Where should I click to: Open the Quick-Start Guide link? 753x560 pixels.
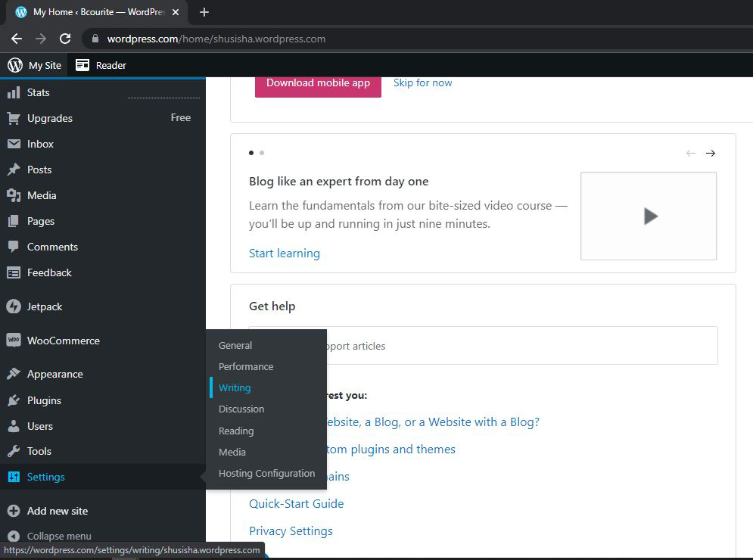pyautogui.click(x=297, y=503)
